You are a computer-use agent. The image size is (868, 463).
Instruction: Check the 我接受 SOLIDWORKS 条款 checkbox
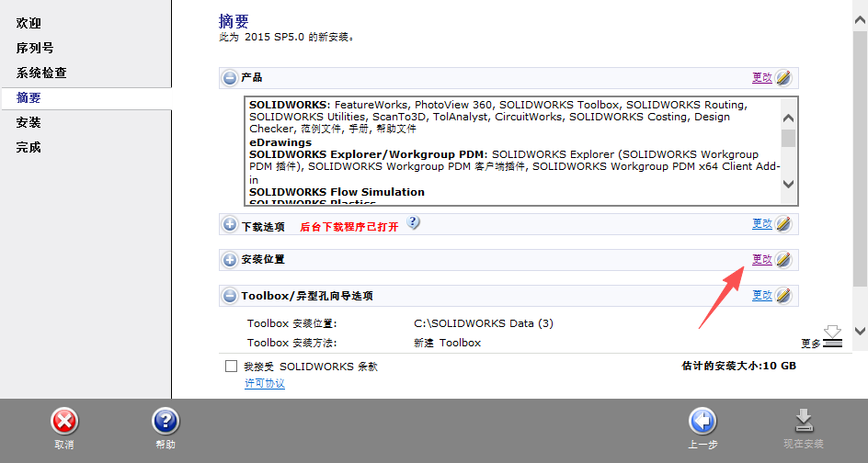point(232,367)
